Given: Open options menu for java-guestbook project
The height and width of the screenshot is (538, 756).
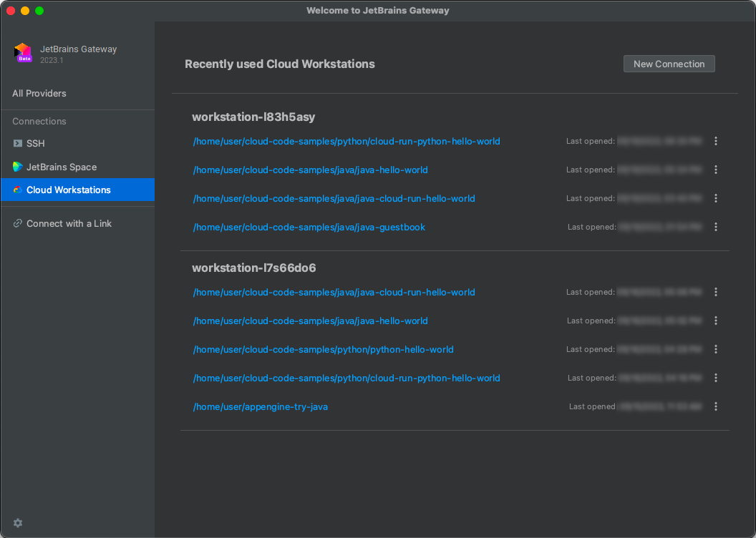Looking at the screenshot, I should (715, 227).
